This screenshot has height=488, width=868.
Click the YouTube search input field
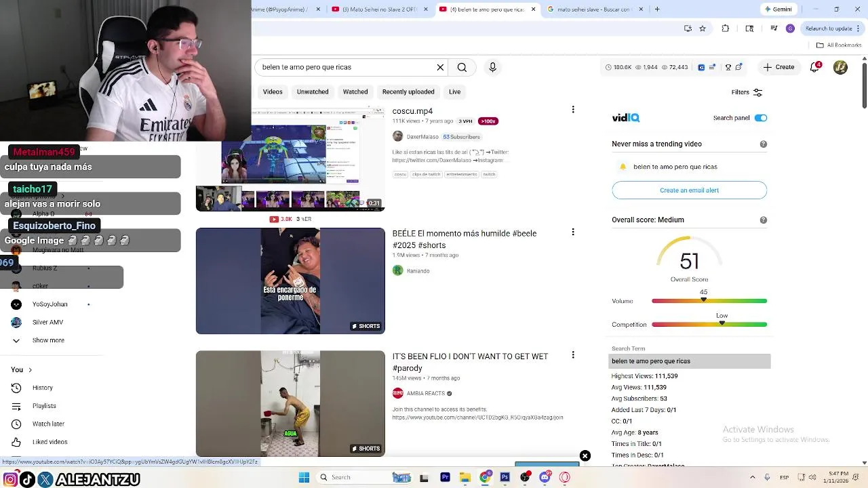344,67
